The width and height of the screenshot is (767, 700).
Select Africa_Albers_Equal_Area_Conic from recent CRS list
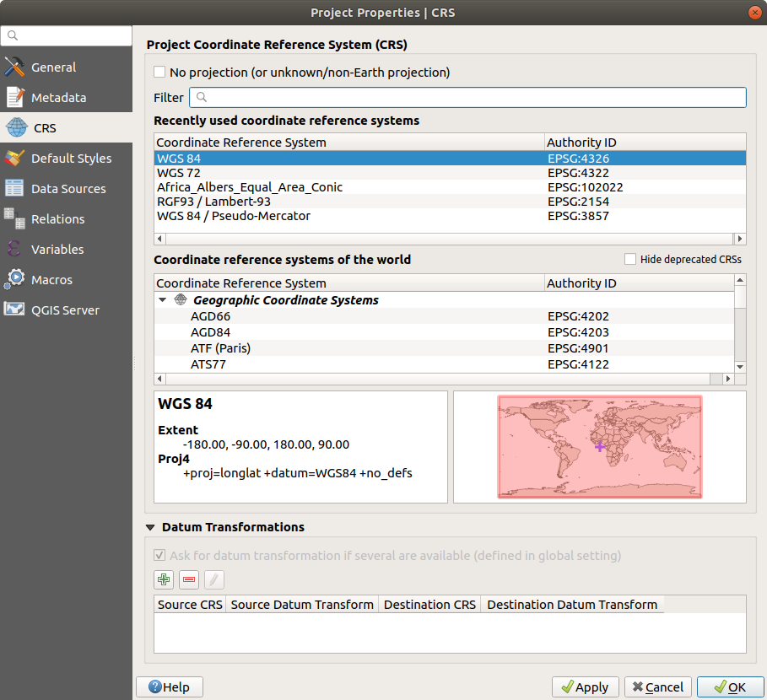click(250, 187)
